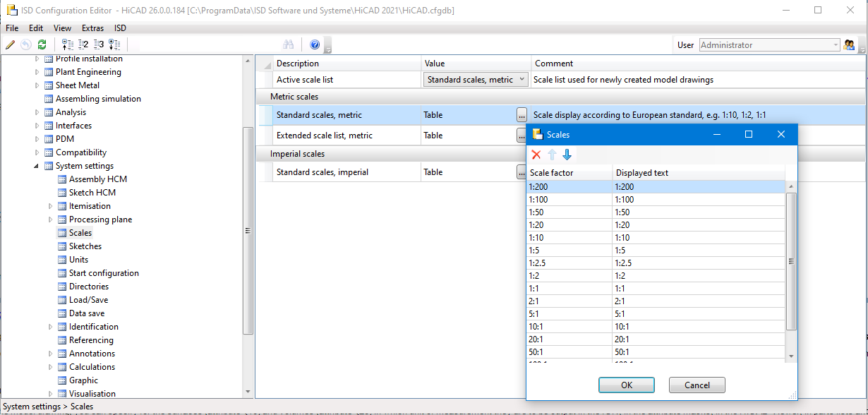Screen dimensions: 868x415
Task: Select the 1:2.5 scale factor cell
Action: [x=569, y=263]
